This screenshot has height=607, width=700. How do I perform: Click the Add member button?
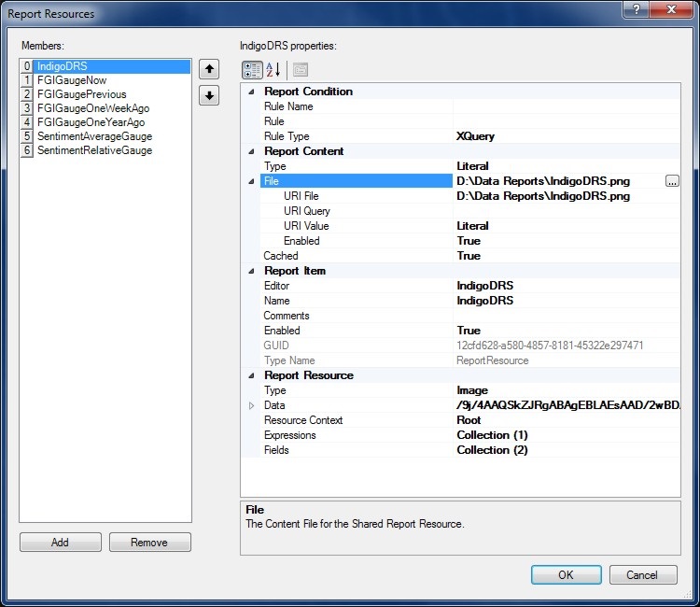pos(60,543)
